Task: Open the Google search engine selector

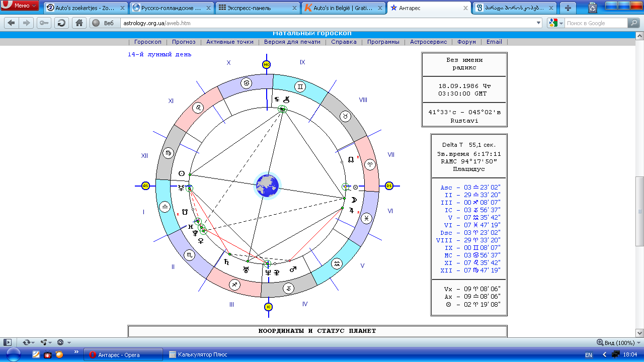Action: 555,23
